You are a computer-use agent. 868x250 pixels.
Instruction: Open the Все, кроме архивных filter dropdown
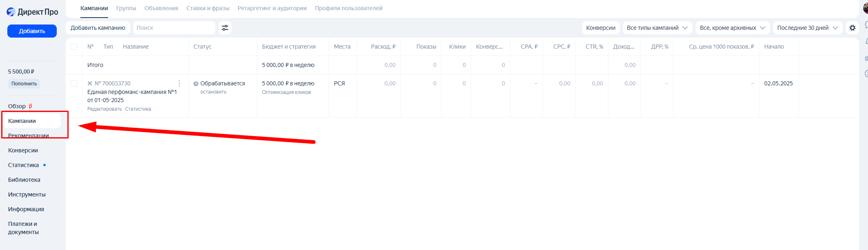pyautogui.click(x=732, y=28)
